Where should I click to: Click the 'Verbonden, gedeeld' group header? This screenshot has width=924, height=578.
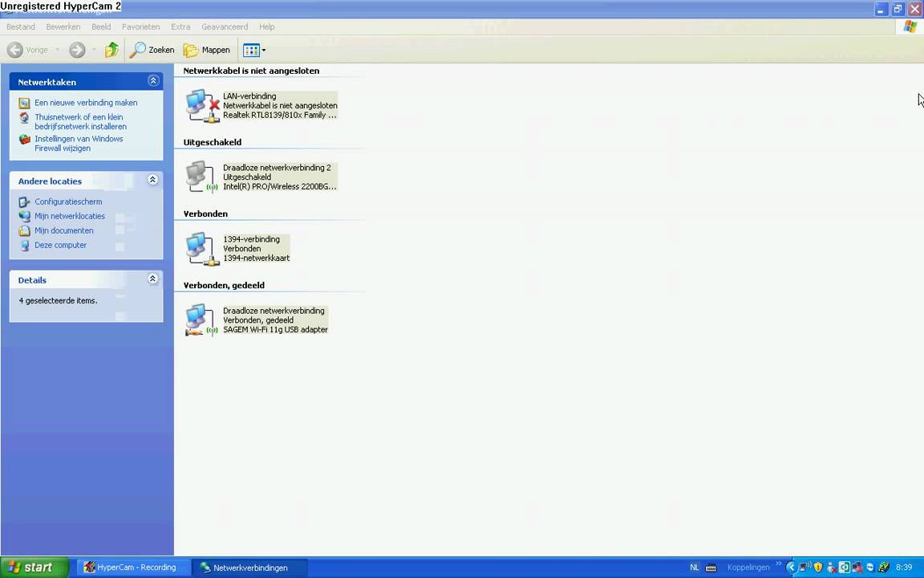click(x=224, y=285)
